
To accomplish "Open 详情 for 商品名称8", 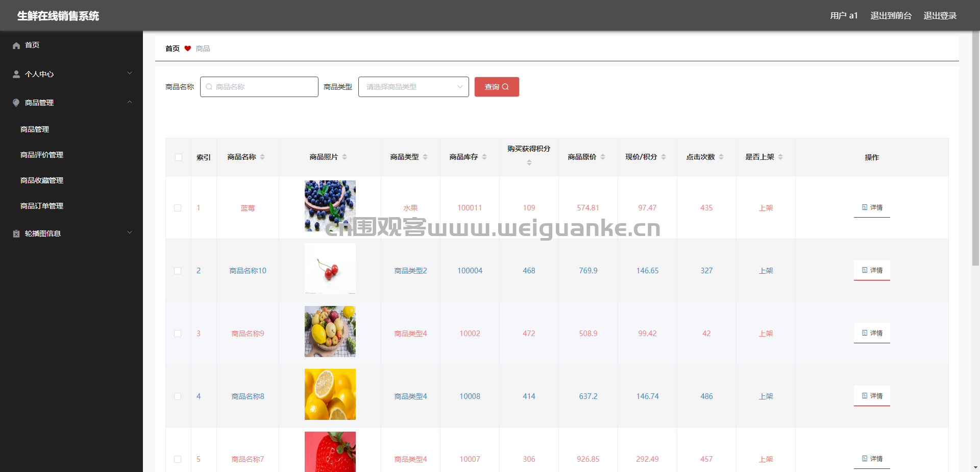I will coord(872,396).
